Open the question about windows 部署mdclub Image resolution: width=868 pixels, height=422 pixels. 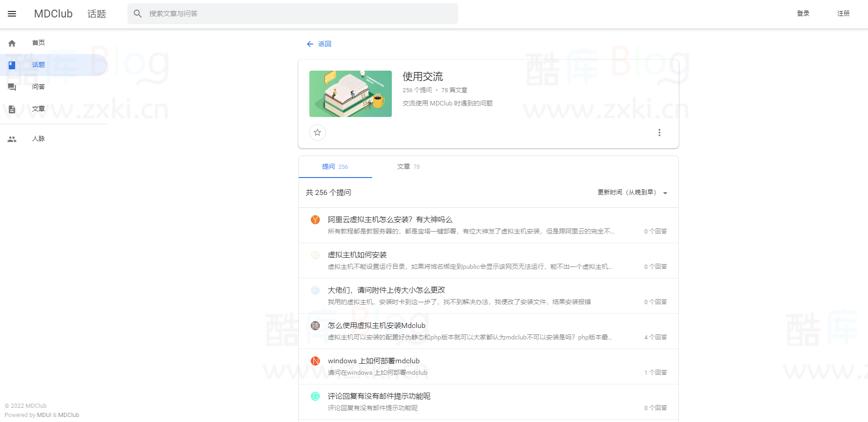pyautogui.click(x=374, y=361)
